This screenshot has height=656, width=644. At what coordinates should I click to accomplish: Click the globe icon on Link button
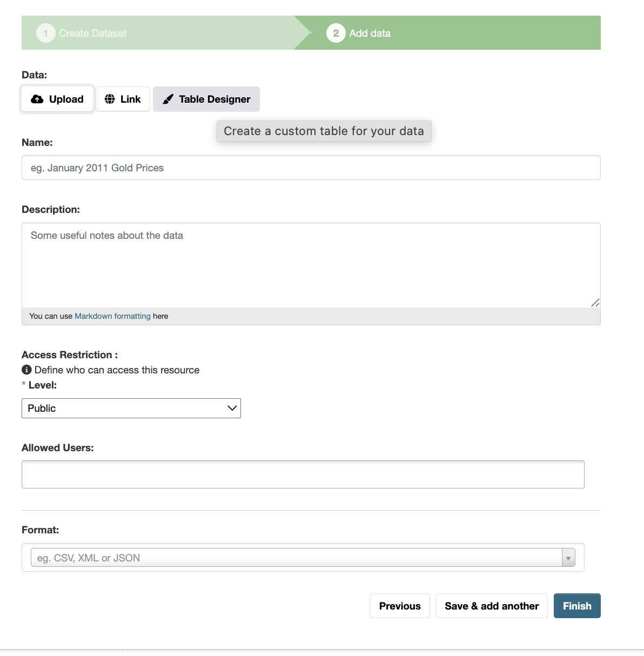pyautogui.click(x=110, y=99)
